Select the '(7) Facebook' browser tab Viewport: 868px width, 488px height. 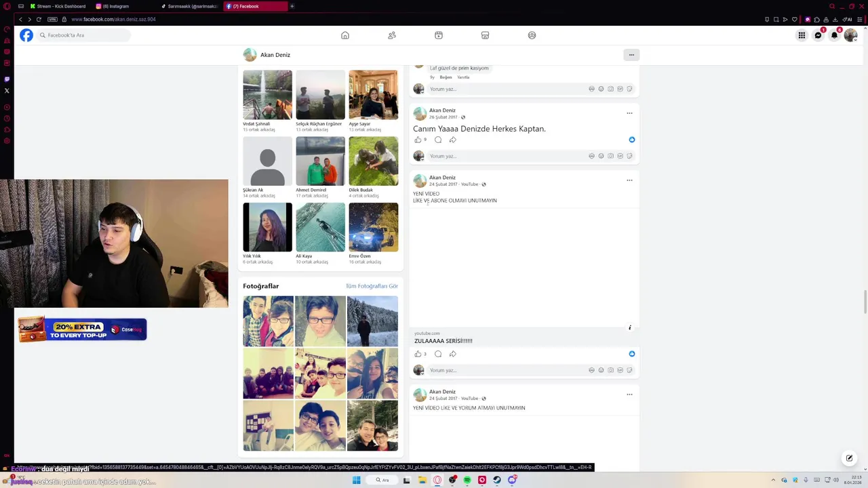[255, 6]
